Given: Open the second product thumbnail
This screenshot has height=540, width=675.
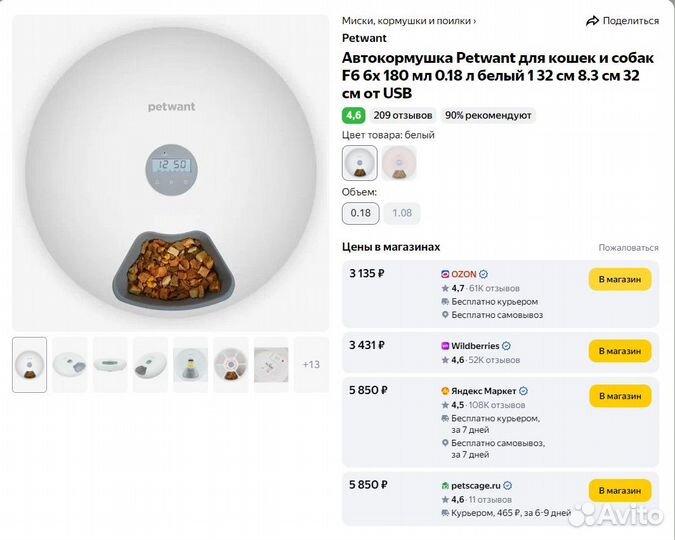Looking at the screenshot, I should click(70, 364).
